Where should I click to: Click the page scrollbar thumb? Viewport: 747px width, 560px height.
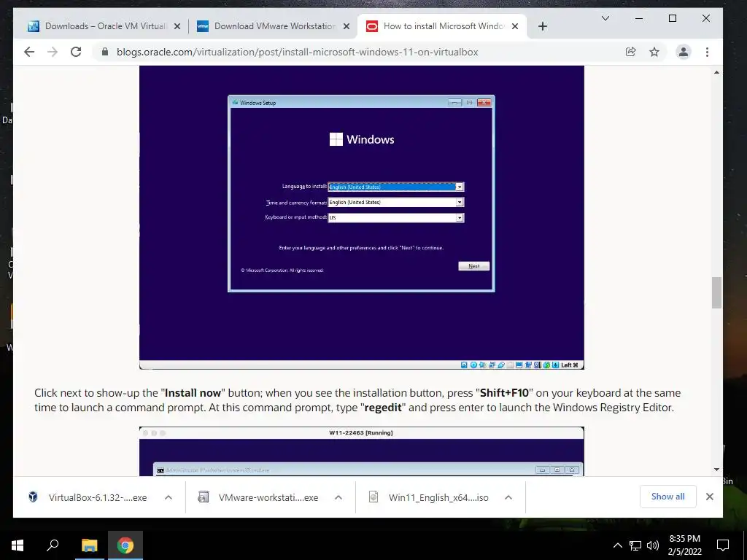716,292
